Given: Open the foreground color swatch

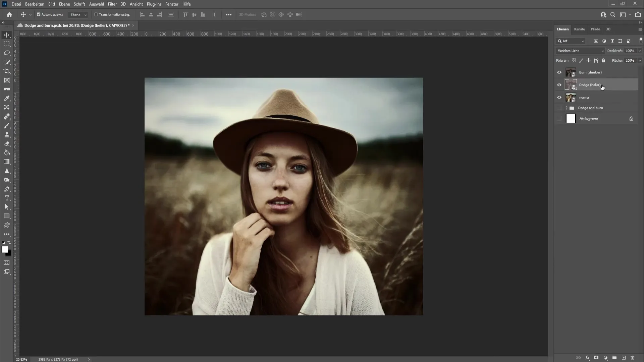Looking at the screenshot, I should point(4,249).
